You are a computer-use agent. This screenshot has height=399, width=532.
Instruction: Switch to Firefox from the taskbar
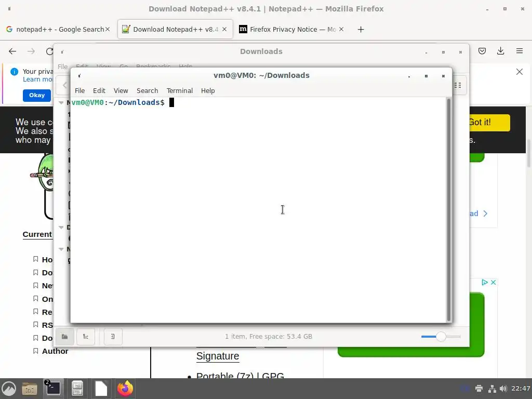click(x=125, y=389)
